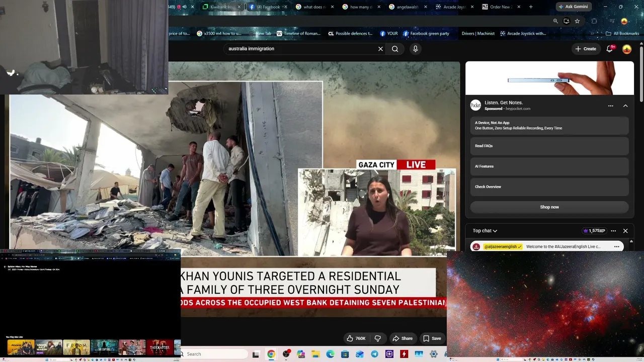Open a new browser tab
The width and height of the screenshot is (644, 362).
tap(531, 7)
